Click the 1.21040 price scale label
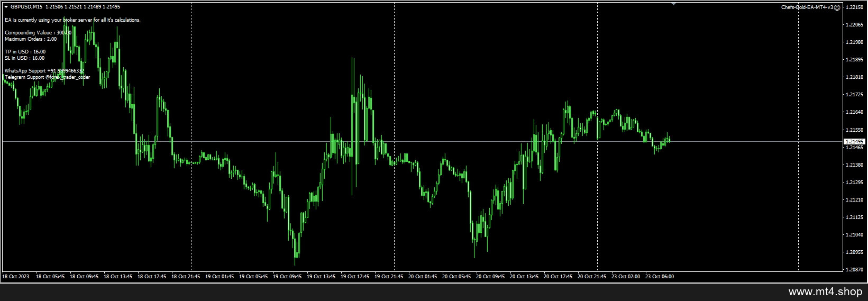868x301 pixels. pos(855,235)
